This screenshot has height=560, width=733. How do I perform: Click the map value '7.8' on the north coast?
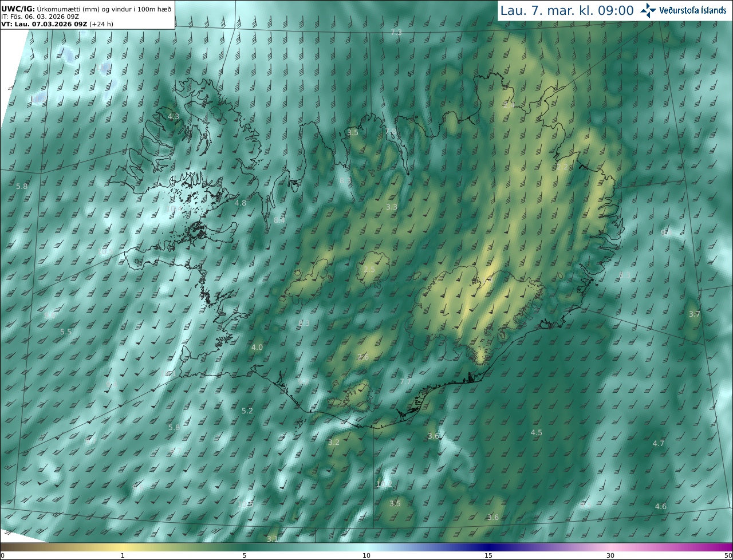(x=391, y=132)
